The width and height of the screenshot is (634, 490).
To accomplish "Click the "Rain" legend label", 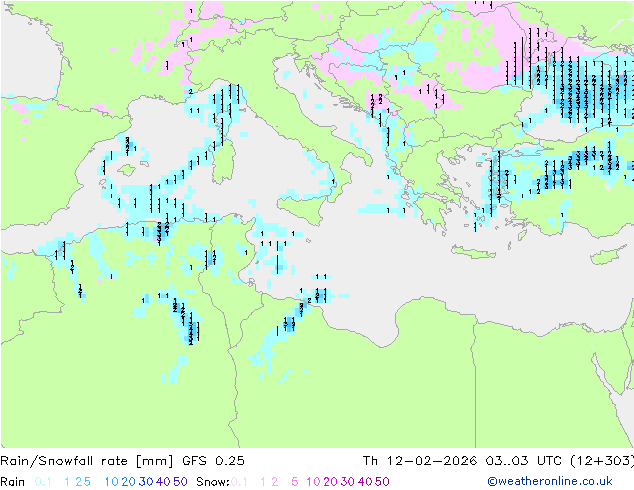I will (13, 482).
